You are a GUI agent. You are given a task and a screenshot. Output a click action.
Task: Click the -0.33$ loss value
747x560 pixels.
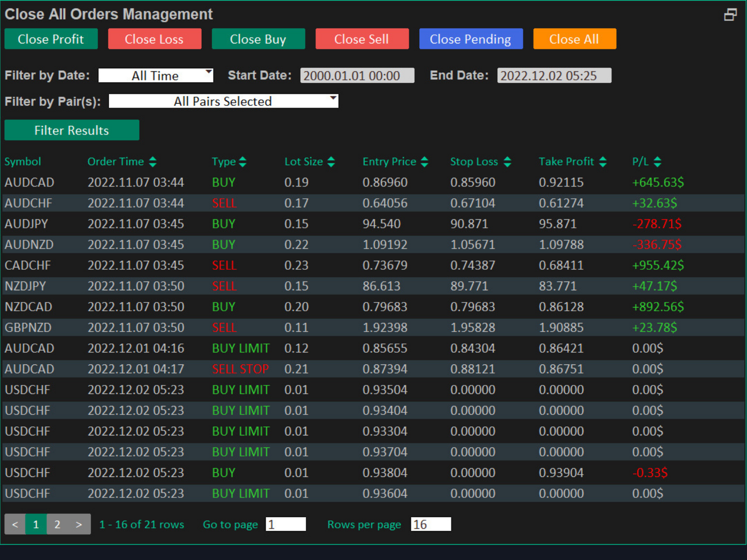point(650,473)
